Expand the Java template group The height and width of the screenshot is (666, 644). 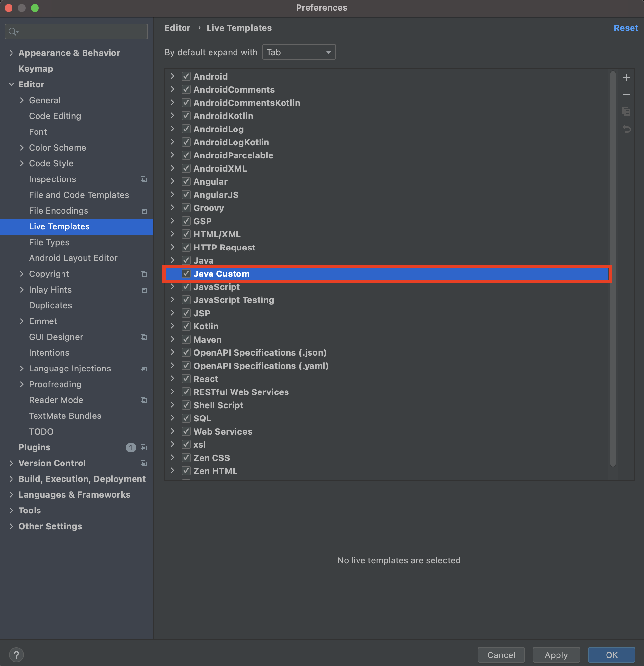click(x=172, y=260)
